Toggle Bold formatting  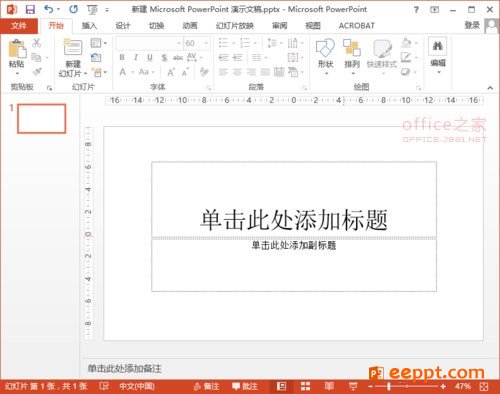point(122,57)
